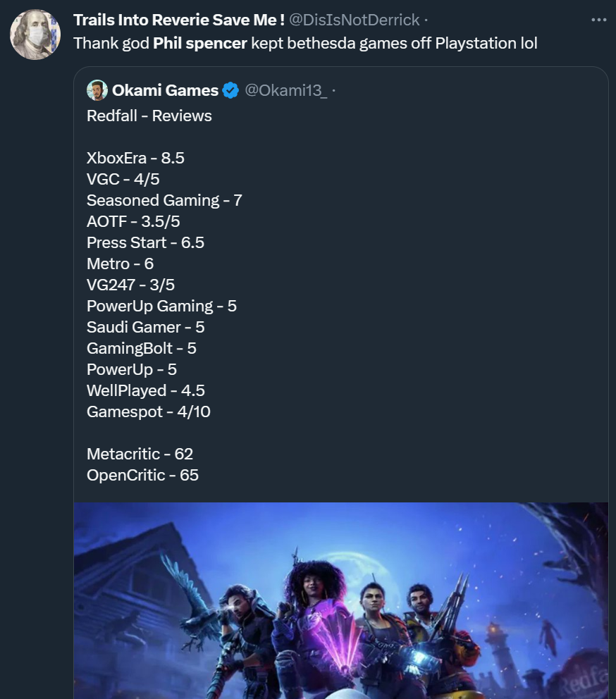This screenshot has width=616, height=699.
Task: Click the Okami Games small avatar
Action: 97,90
